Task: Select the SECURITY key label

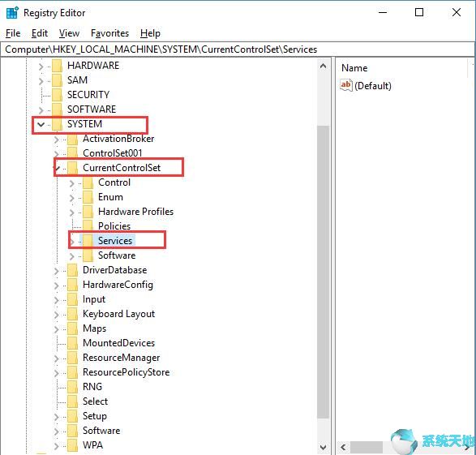Action: (x=88, y=95)
